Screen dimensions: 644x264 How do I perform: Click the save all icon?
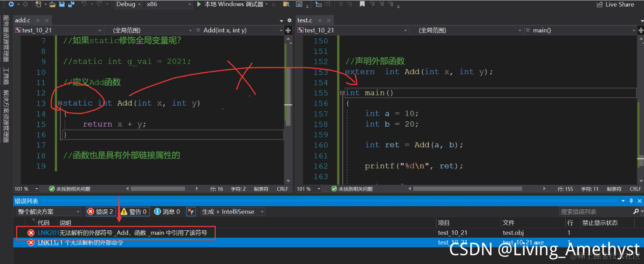click(71, 4)
